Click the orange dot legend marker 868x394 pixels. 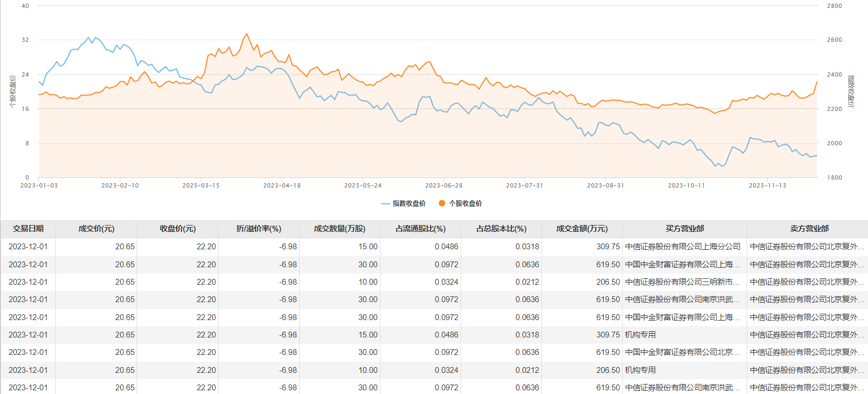[442, 203]
